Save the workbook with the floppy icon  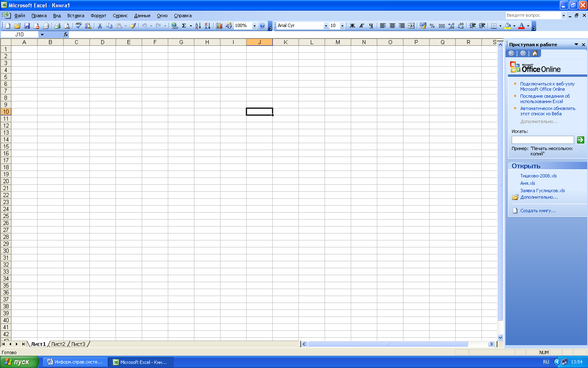27,26
